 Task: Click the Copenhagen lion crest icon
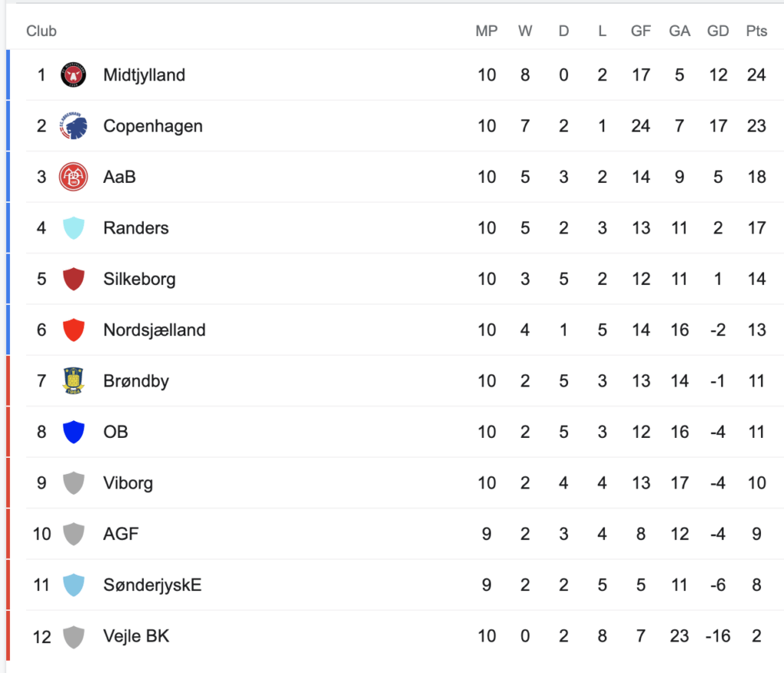[73, 126]
